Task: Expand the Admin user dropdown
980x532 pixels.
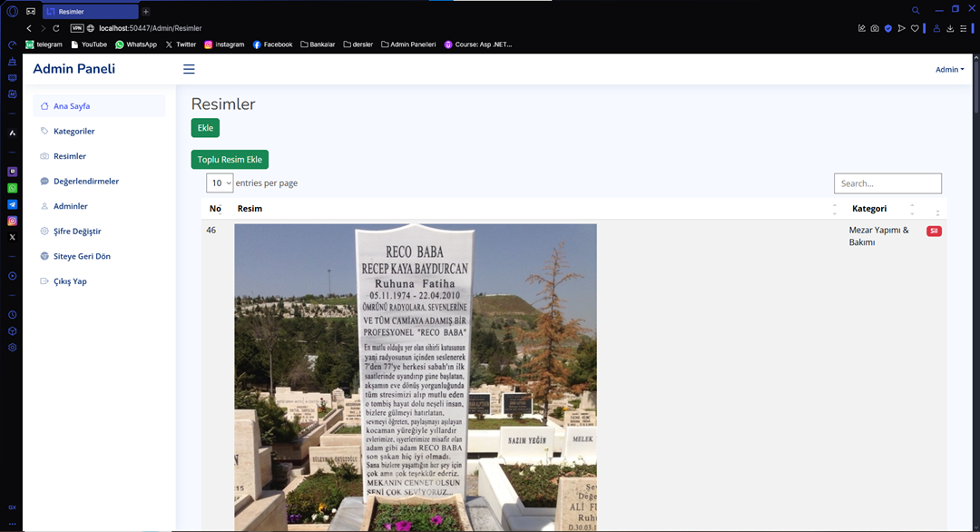Action: pyautogui.click(x=949, y=70)
